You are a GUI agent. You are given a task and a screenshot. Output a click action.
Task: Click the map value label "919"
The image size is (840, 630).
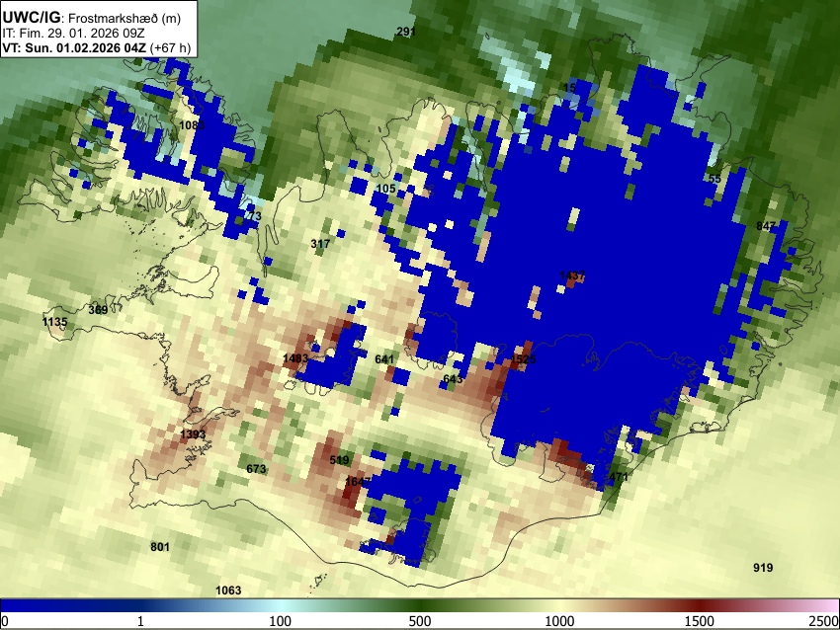[x=763, y=568]
